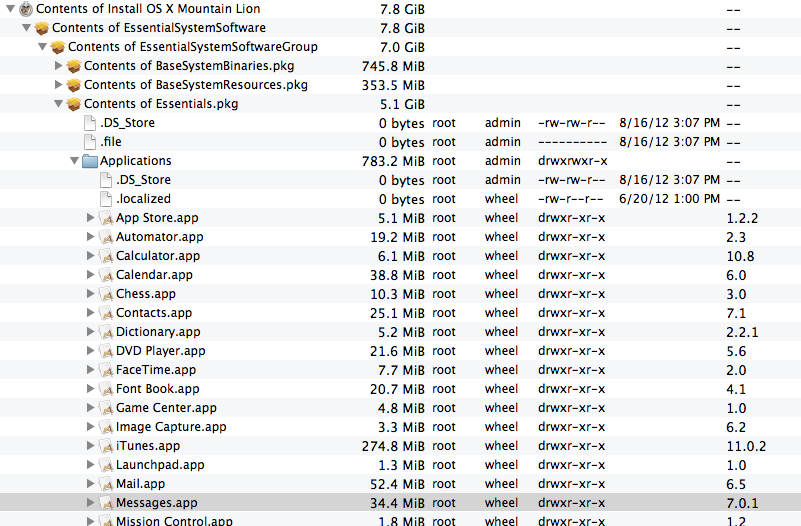Expand App Store.app contents
801x526 pixels.
[90, 218]
